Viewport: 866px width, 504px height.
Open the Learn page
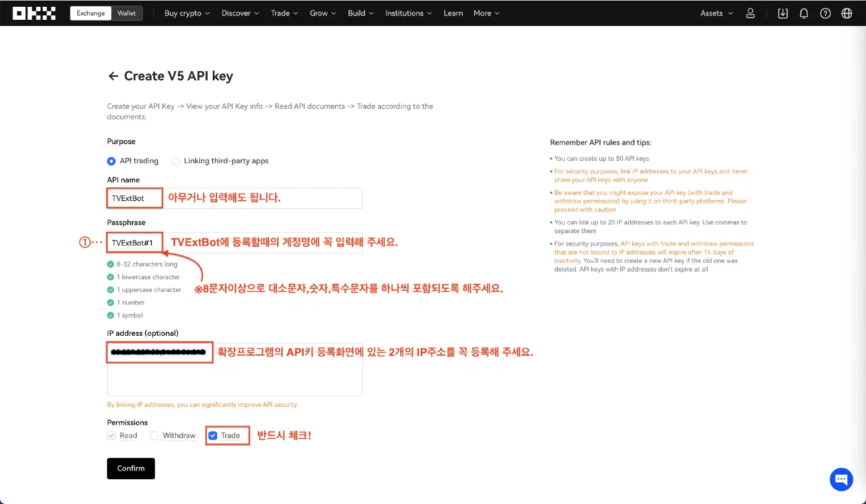[x=453, y=13]
